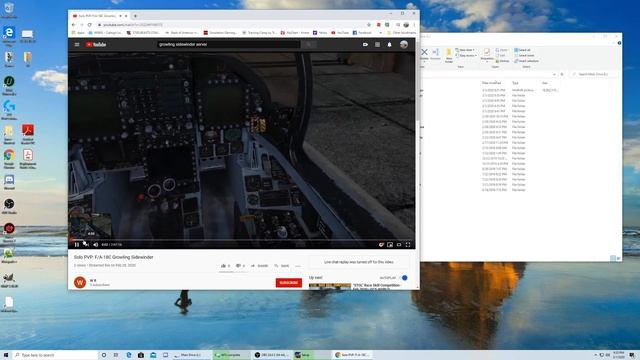Switch the video to theater mode
The width and height of the screenshot is (640, 360).
[399, 244]
